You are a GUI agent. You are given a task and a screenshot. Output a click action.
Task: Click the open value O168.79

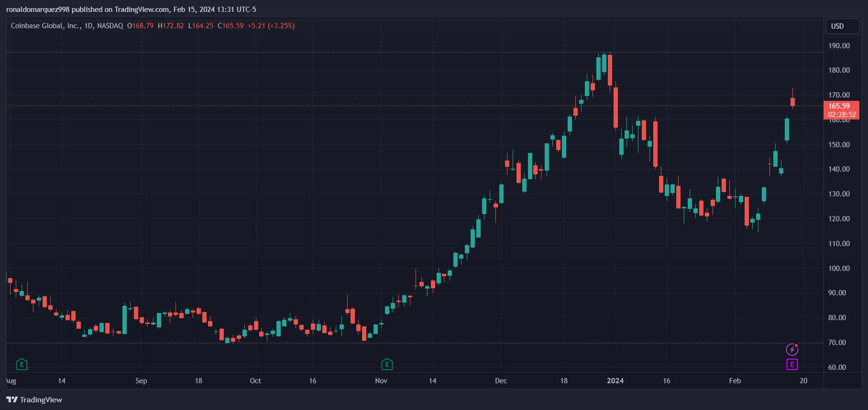tap(141, 26)
